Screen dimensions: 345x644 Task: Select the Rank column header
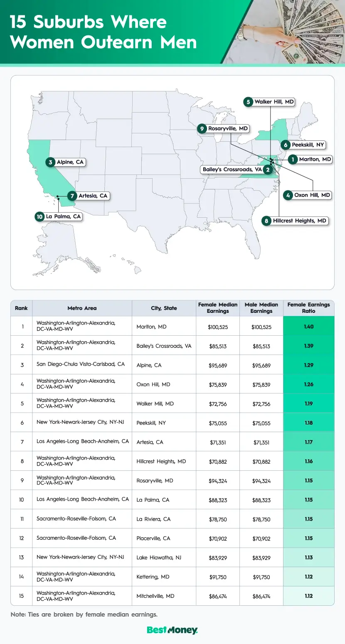click(x=21, y=308)
